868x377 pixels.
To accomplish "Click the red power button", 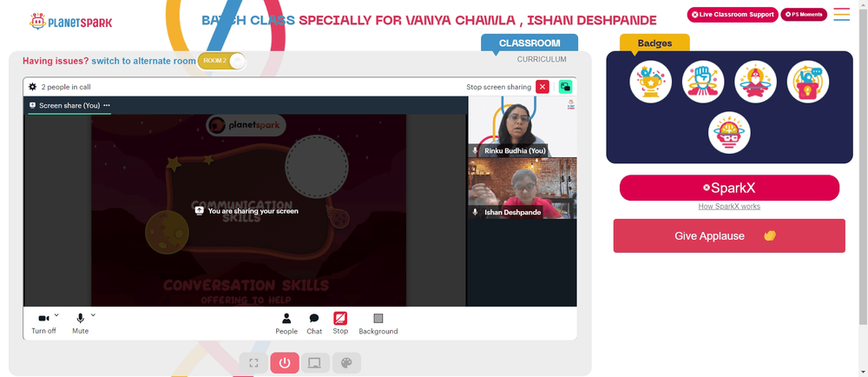I will tap(285, 363).
